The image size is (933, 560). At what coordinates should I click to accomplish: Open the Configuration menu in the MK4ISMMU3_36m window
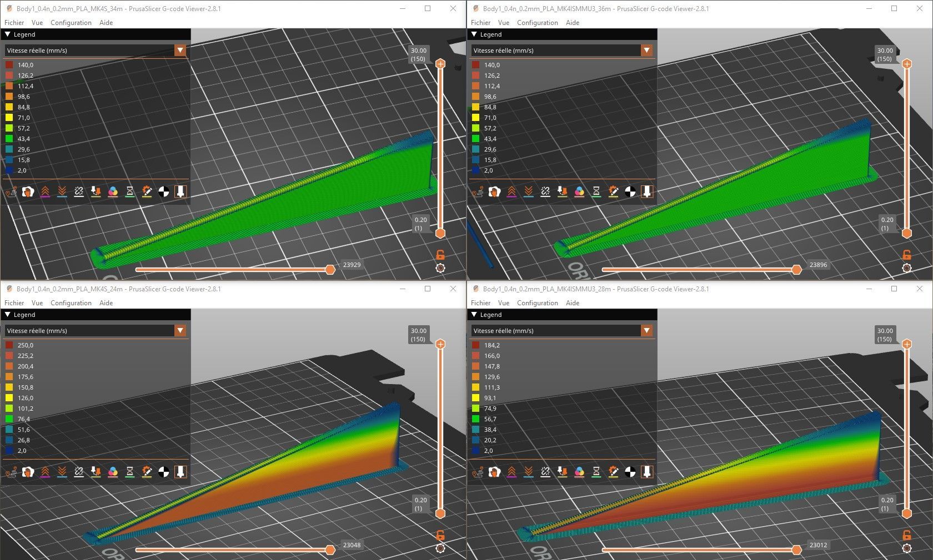tap(538, 23)
